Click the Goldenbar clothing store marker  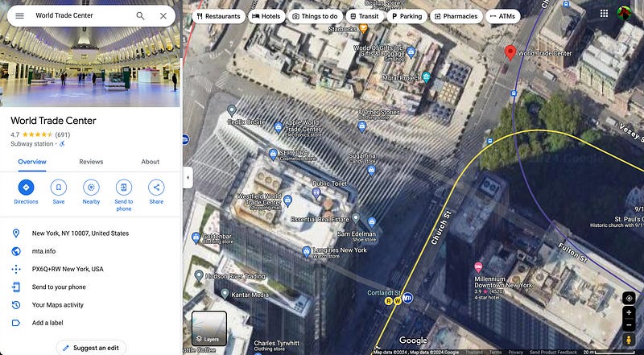[x=196, y=237]
